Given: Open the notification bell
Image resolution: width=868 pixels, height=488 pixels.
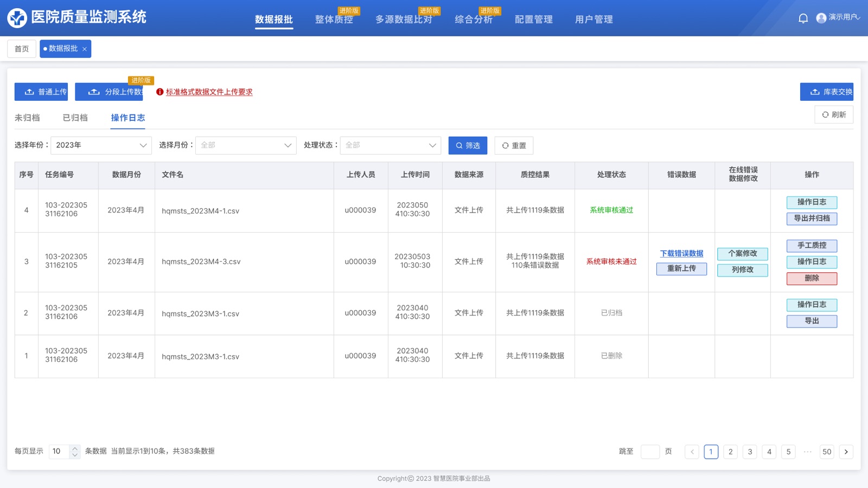Looking at the screenshot, I should [803, 18].
